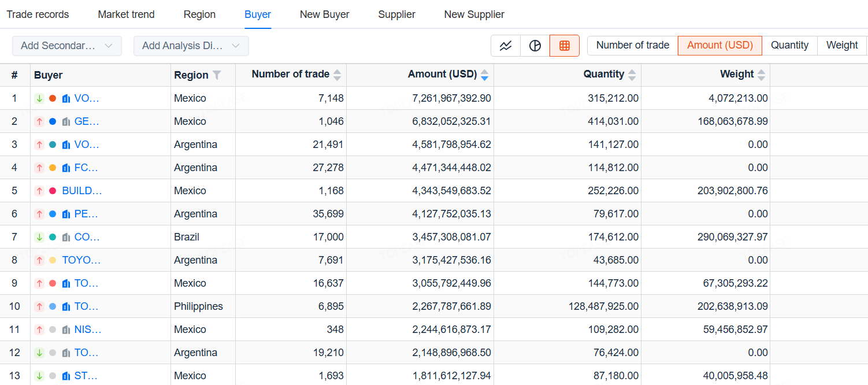Open the FC… buyer link

(86, 168)
